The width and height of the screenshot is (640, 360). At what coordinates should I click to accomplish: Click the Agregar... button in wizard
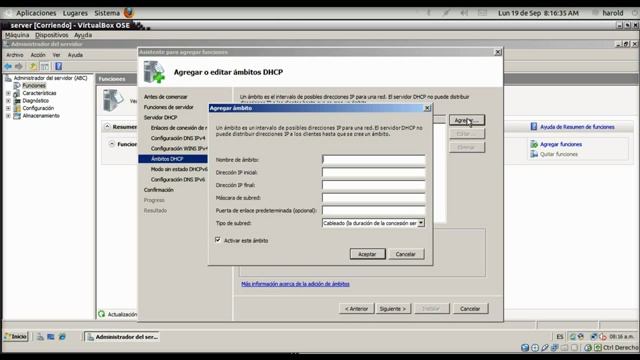[x=467, y=120]
